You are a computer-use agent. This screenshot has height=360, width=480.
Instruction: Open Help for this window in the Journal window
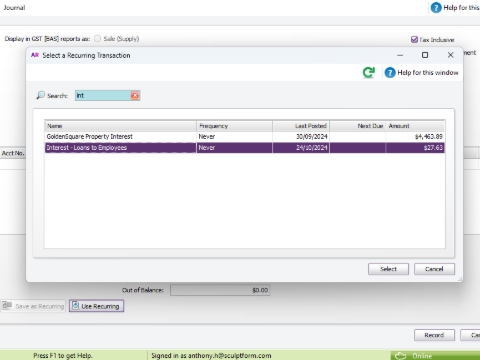point(455,7)
